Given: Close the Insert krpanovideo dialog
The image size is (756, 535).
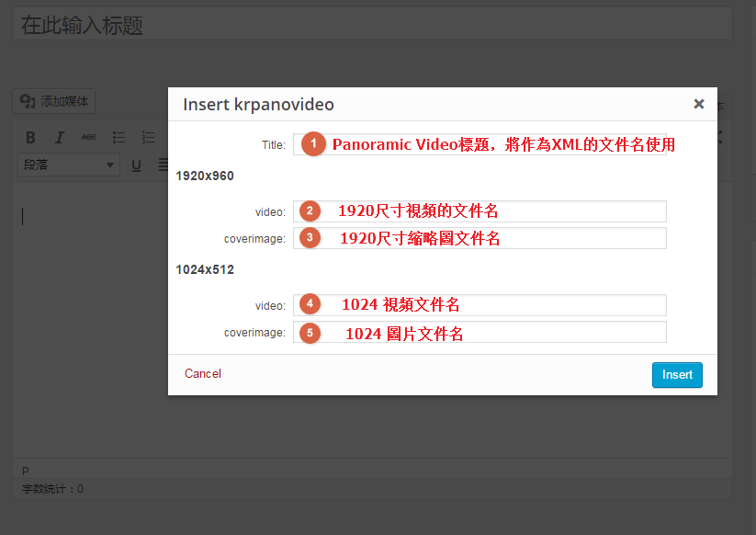Looking at the screenshot, I should click(699, 104).
